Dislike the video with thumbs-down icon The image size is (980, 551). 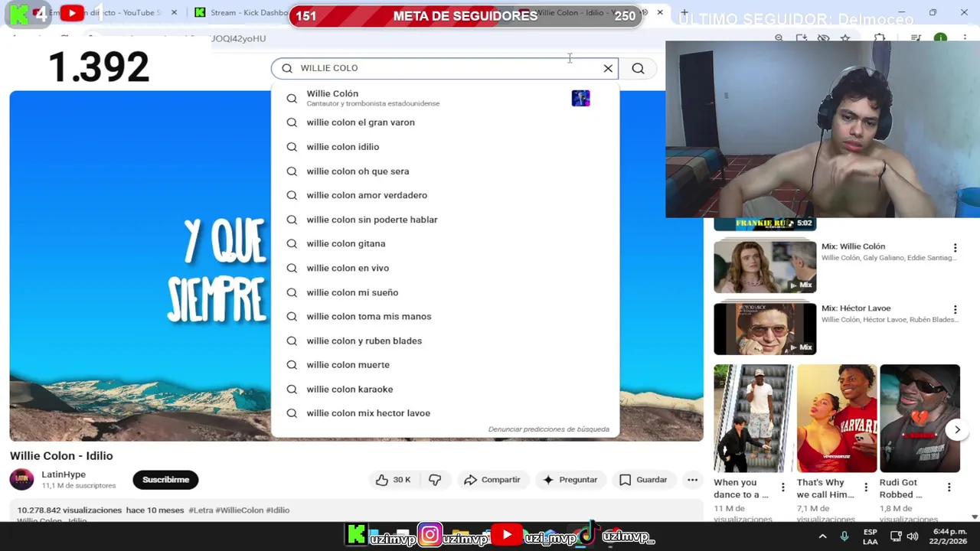pyautogui.click(x=435, y=480)
